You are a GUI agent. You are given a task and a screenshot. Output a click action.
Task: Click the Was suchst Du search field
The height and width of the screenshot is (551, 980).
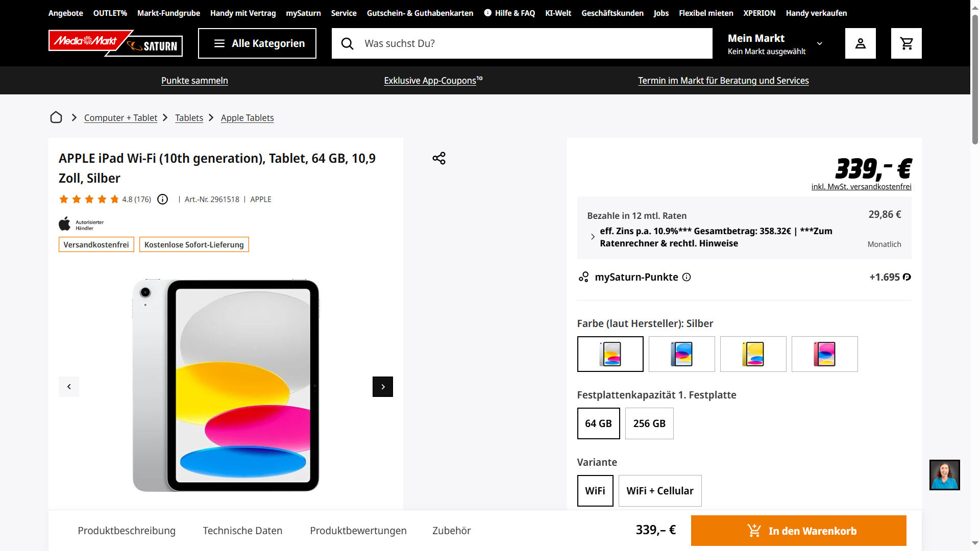tap(531, 43)
